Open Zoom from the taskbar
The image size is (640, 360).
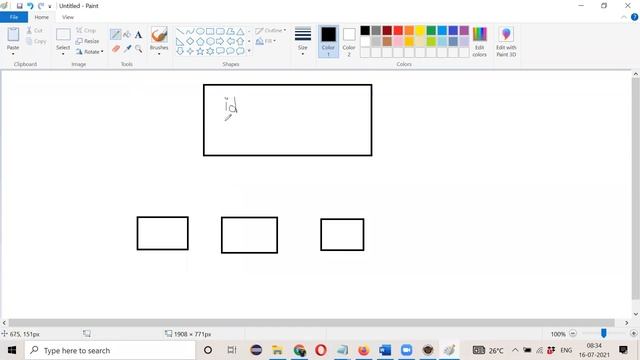coord(407,350)
